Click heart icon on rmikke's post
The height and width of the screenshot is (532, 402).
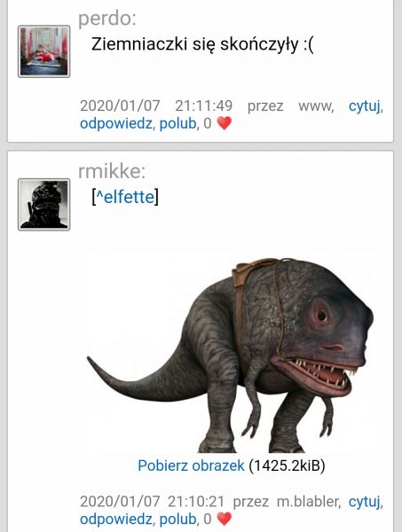(x=225, y=519)
